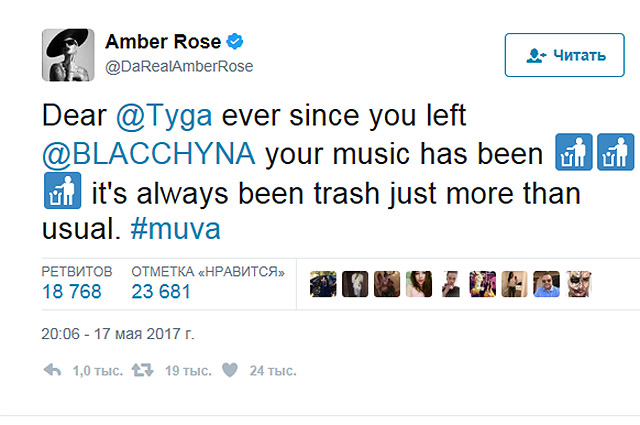Click the reply arrow icon
640x425 pixels.
52,370
